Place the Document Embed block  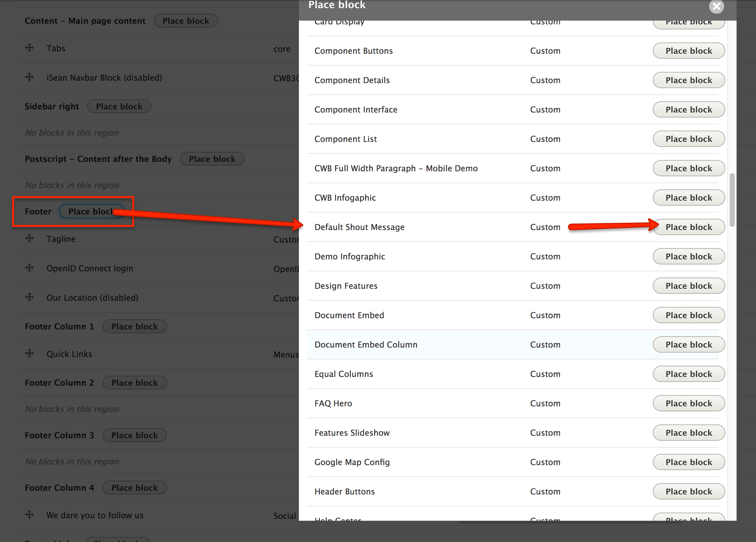click(x=689, y=315)
